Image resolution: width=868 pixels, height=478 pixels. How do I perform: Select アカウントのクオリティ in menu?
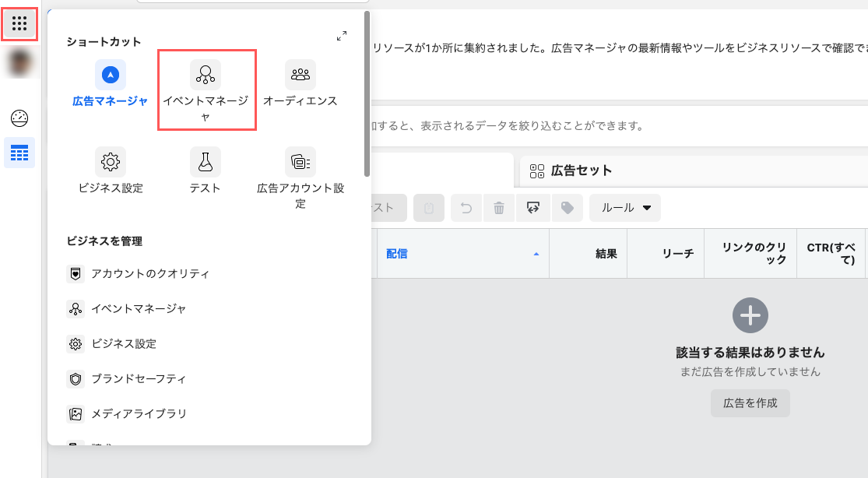click(149, 274)
